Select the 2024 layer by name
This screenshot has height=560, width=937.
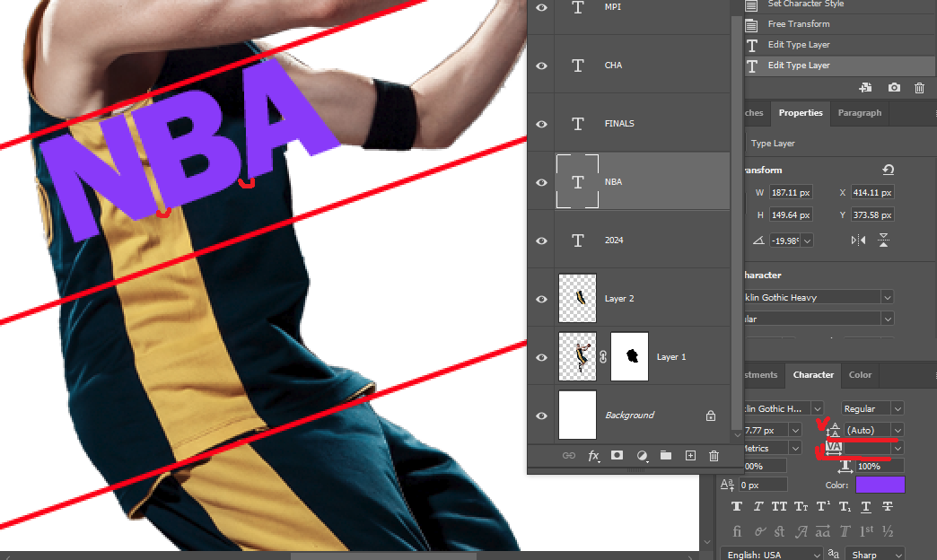coord(614,241)
